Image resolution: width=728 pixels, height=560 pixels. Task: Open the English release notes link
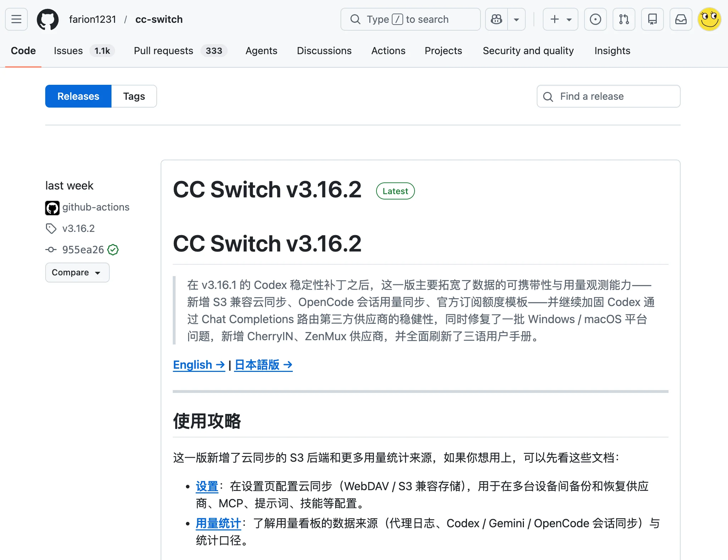coord(199,365)
